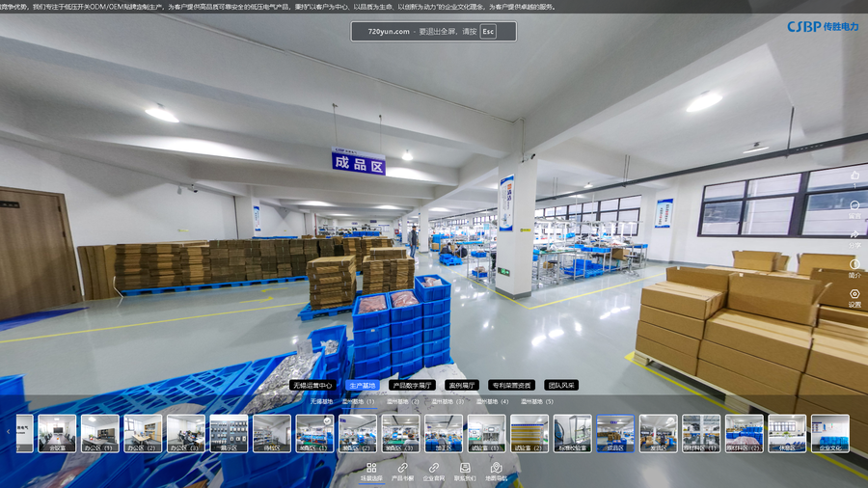Open the 加工区 scene thumbnail
868x488 pixels.
pos(444,434)
